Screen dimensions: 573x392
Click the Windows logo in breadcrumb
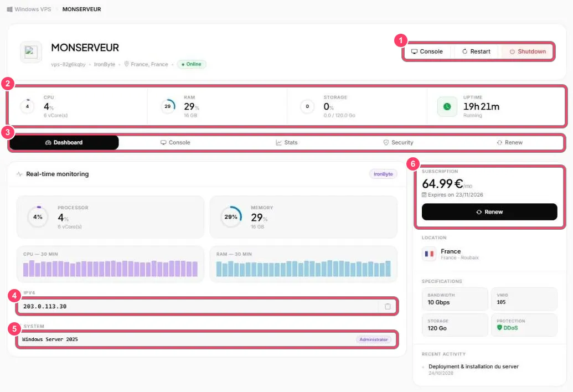(10, 9)
